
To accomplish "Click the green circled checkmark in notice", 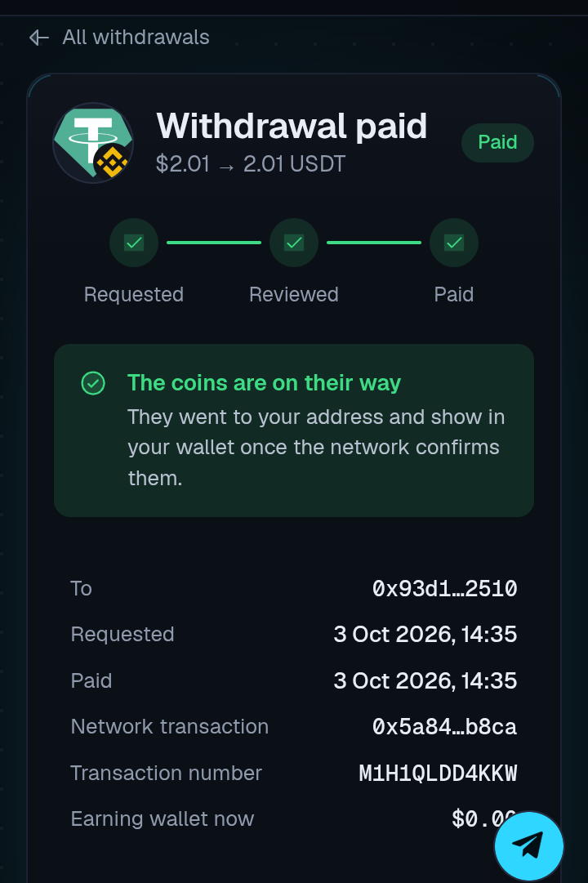I will (93, 383).
